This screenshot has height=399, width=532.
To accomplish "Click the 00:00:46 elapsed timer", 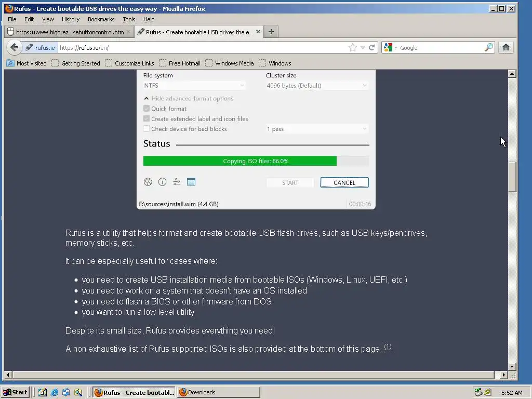I will (x=360, y=204).
